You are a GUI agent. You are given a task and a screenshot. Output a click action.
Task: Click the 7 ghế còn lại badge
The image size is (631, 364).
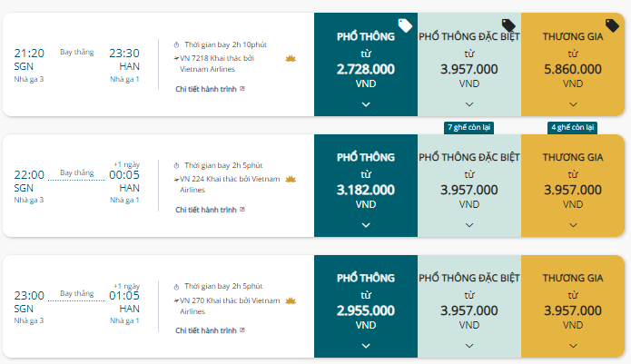(x=468, y=128)
